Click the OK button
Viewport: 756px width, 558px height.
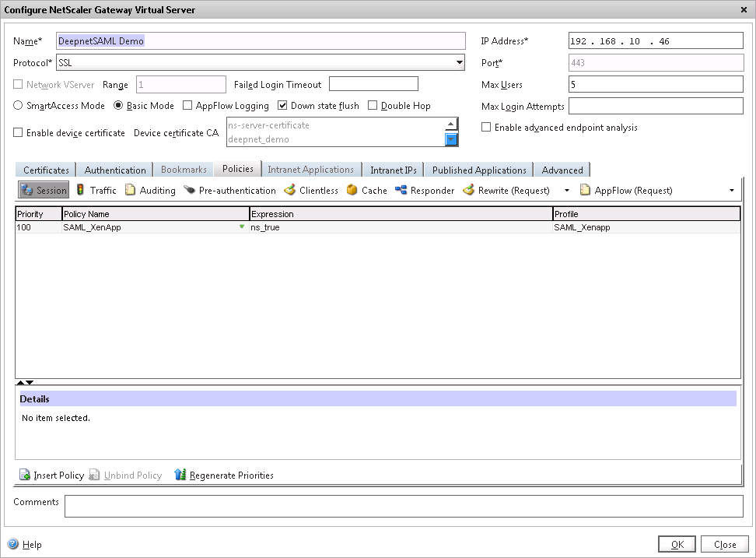(677, 544)
